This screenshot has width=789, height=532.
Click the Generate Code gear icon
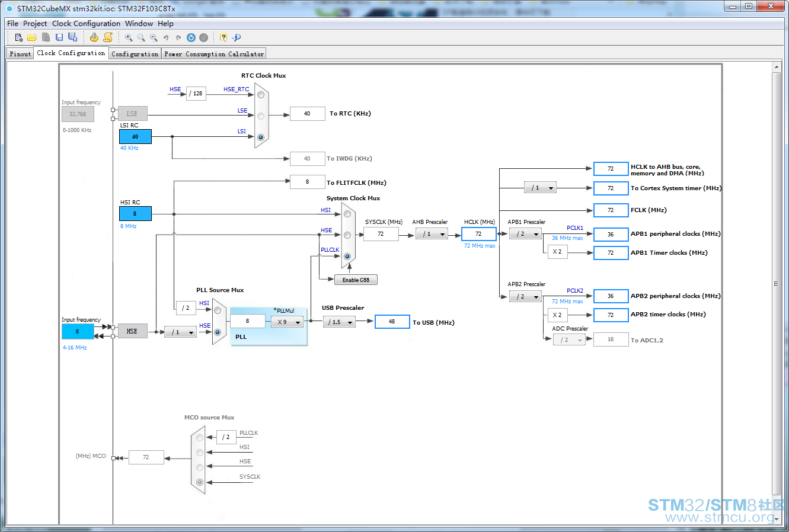94,37
